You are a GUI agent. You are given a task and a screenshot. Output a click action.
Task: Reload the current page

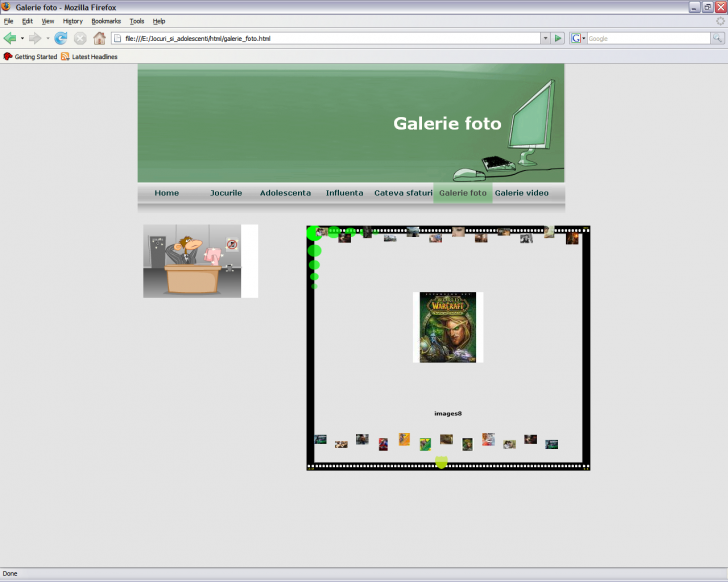[x=60, y=39]
